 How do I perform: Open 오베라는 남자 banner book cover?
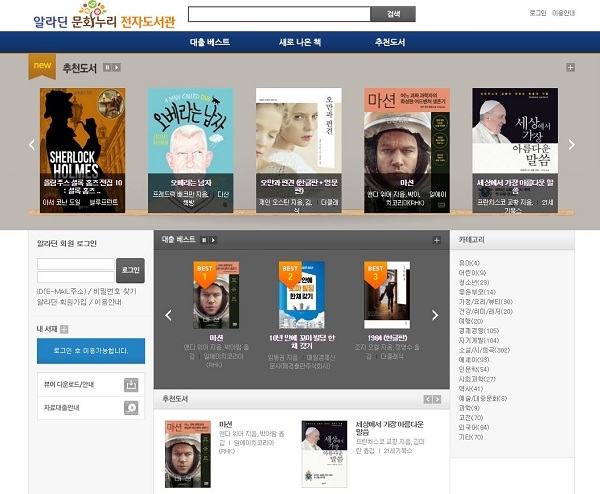191,150
